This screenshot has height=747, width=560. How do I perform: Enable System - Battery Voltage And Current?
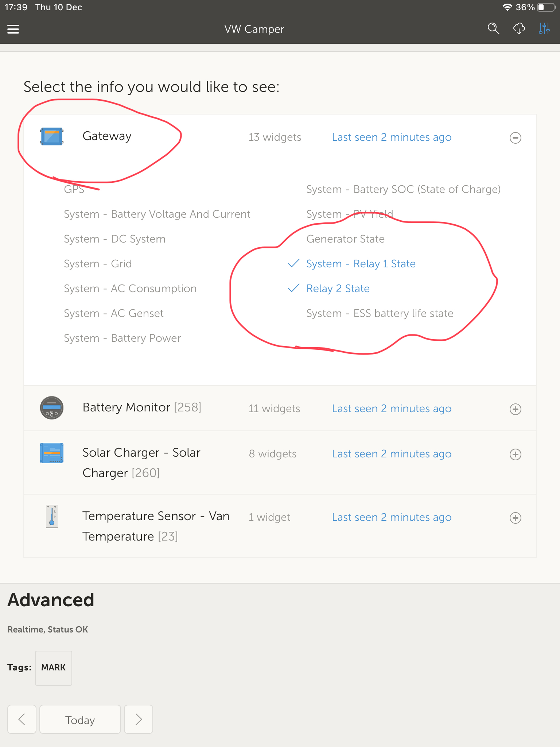tap(157, 214)
